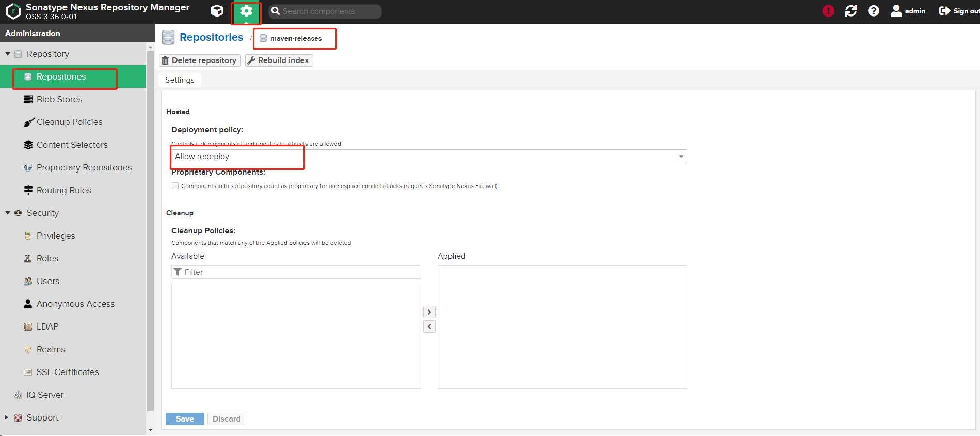Viewport: 980px width, 436px height.
Task: Select Repositories in the sidebar
Action: point(73,76)
